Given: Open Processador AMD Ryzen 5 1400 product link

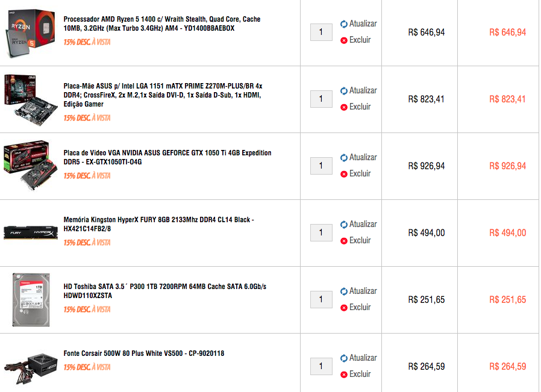Looking at the screenshot, I should (x=162, y=24).
